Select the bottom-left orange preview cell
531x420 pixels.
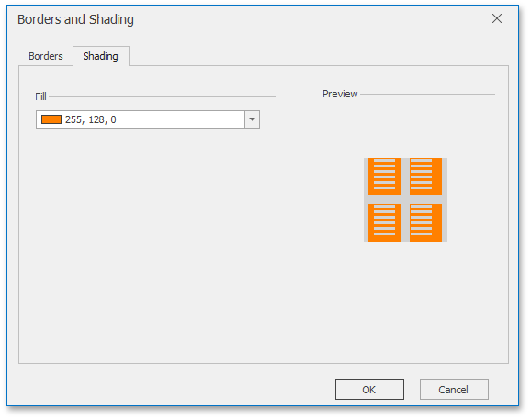tap(384, 222)
